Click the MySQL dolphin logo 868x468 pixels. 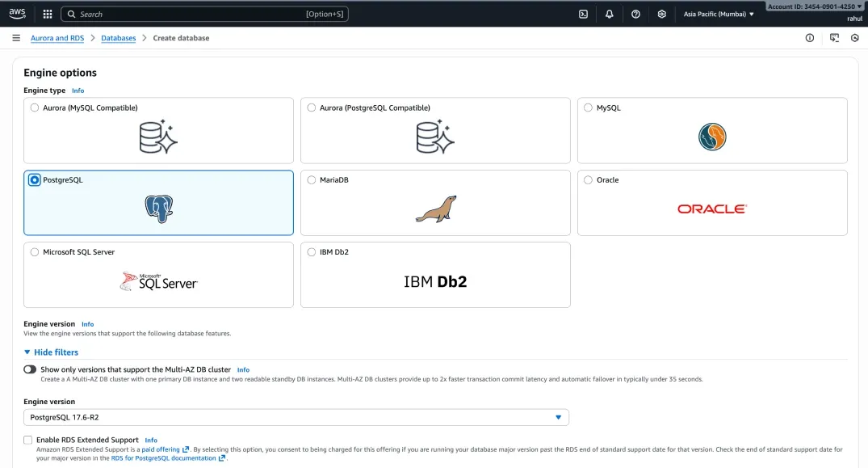point(712,137)
